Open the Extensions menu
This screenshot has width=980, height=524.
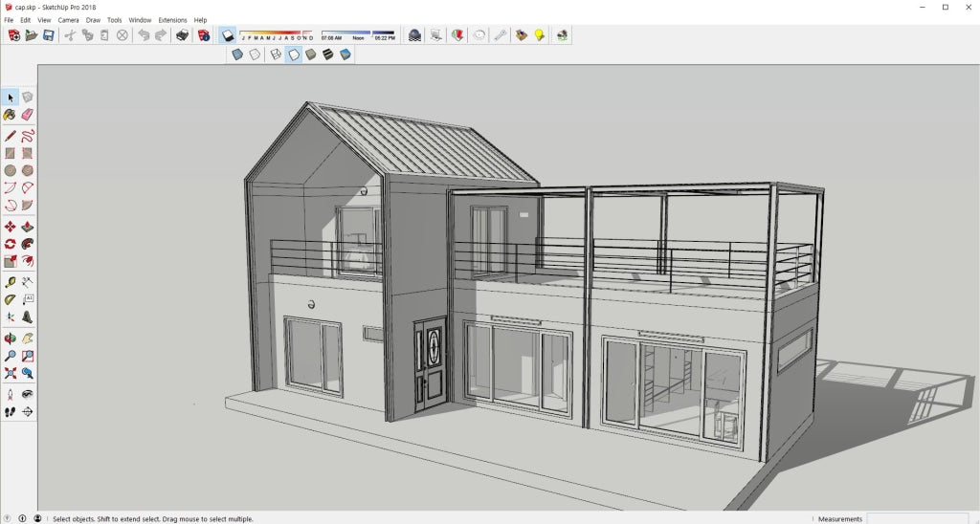click(172, 20)
